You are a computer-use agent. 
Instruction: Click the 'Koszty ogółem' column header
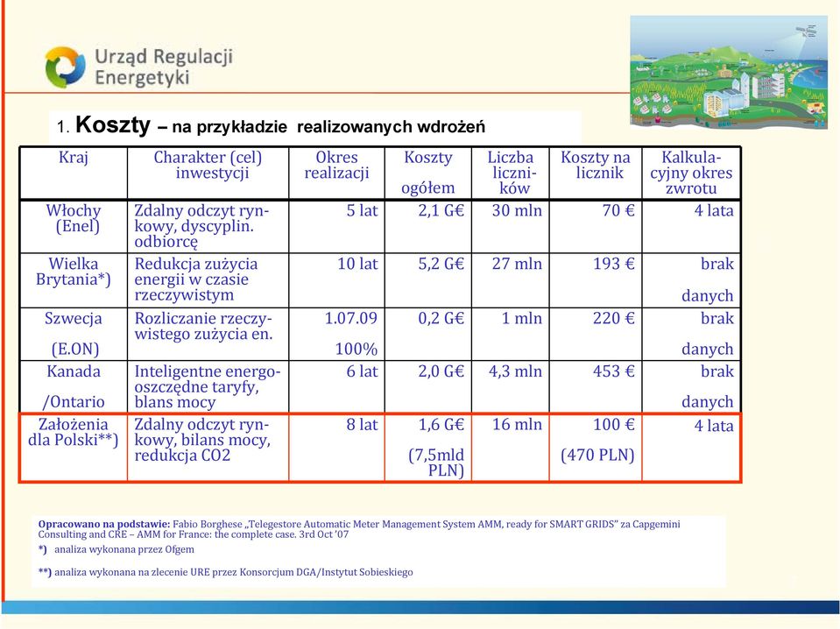coord(428,173)
